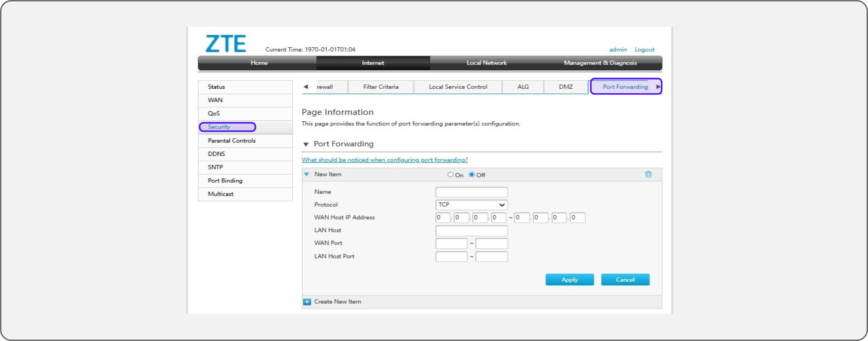Switch to the Port Forwarding tab
Image resolution: width=868 pixels, height=341 pixels.
625,87
